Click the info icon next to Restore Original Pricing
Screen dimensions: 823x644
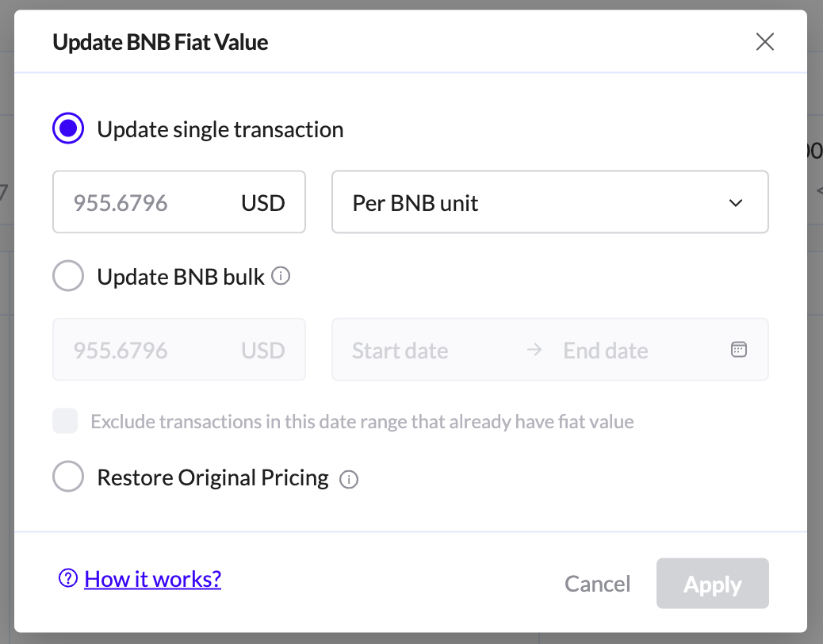349,479
